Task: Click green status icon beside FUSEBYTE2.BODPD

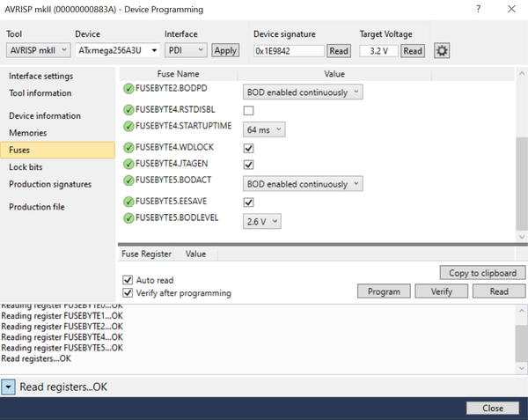Action: [x=128, y=89]
